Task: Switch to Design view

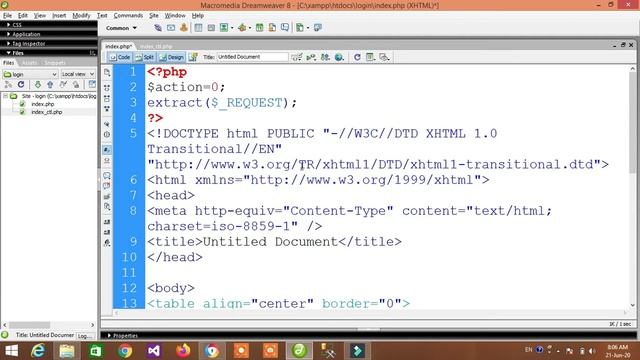Action: pyautogui.click(x=171, y=57)
